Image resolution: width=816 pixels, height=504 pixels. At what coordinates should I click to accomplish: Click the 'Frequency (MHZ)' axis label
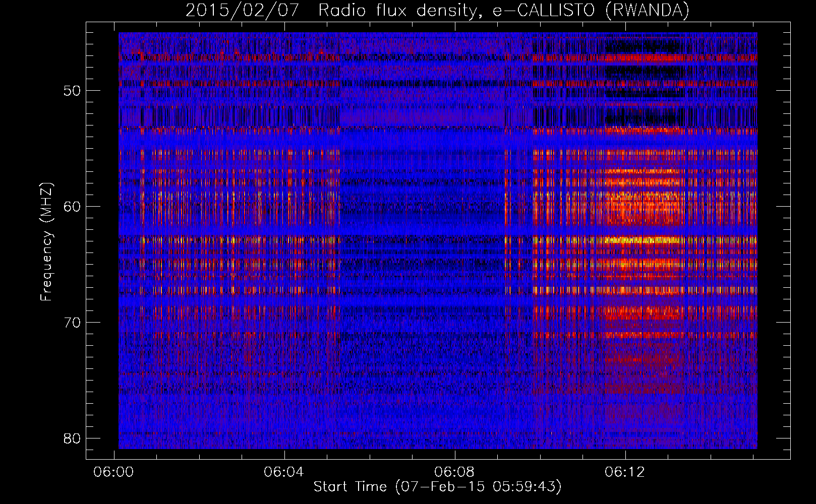[46, 242]
